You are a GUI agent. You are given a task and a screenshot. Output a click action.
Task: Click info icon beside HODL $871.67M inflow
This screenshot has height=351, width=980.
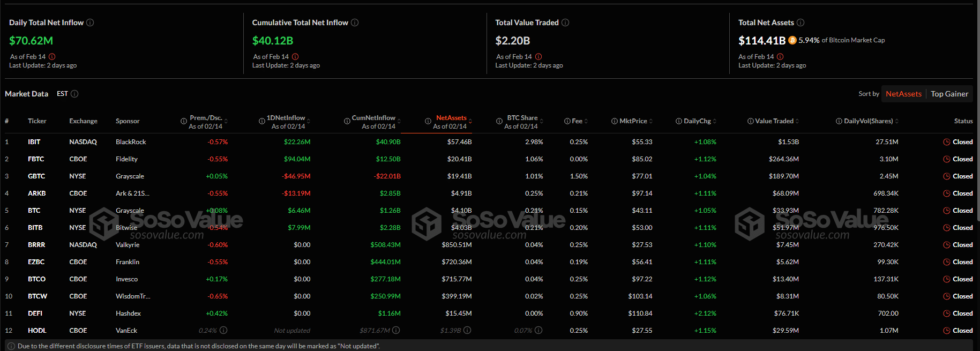[396, 330]
